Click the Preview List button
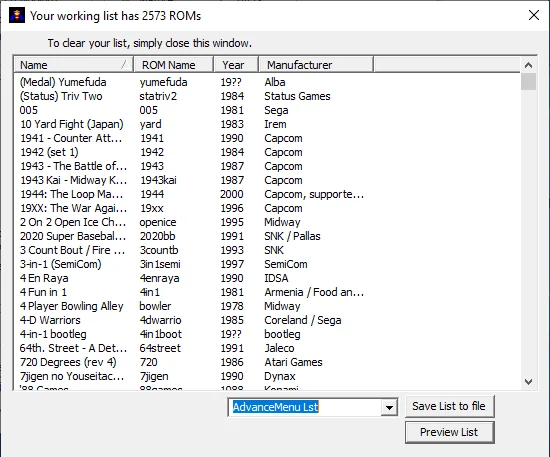 [449, 432]
